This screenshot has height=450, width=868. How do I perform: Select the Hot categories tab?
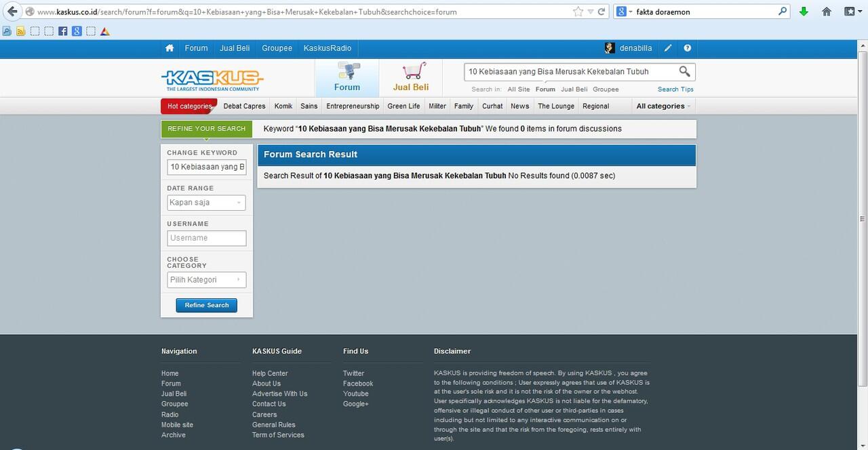click(189, 106)
